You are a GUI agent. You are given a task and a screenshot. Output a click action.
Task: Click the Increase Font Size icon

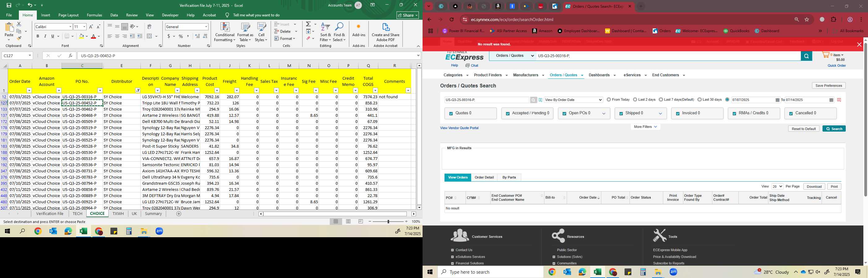pos(91,27)
